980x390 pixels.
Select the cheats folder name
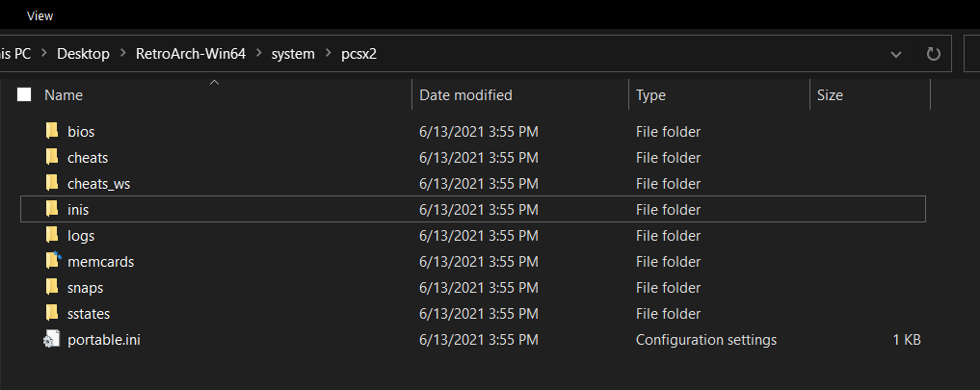(88, 158)
